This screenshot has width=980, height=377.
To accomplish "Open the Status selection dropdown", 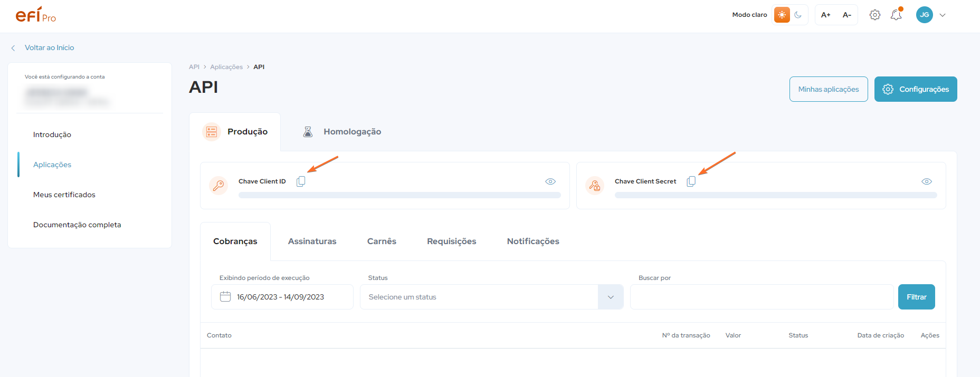I will pos(491,297).
